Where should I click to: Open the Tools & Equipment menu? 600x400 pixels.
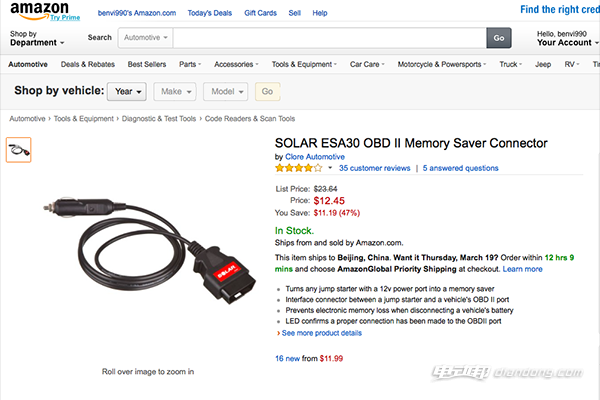(x=303, y=64)
